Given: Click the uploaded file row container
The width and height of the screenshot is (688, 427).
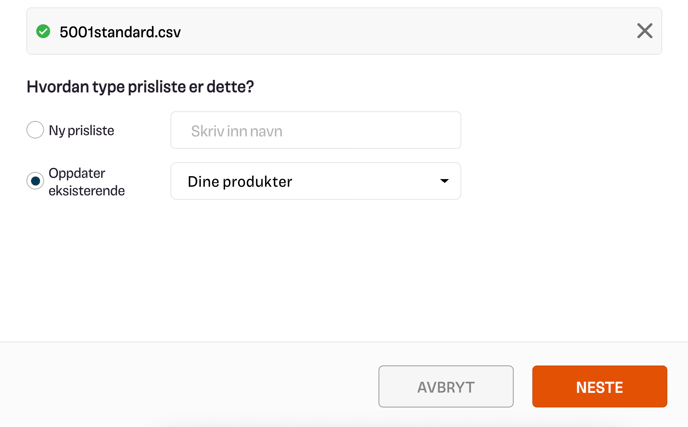Looking at the screenshot, I should tap(344, 31).
